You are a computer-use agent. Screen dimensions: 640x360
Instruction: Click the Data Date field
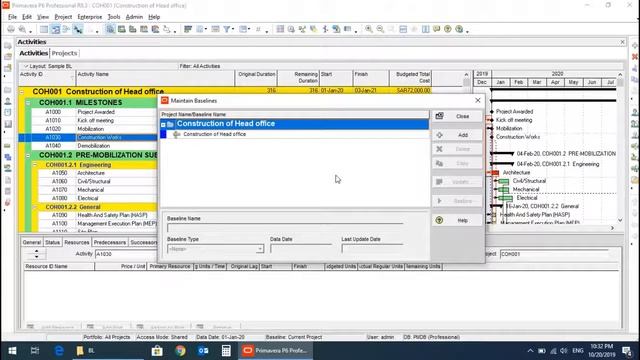[x=301, y=249]
